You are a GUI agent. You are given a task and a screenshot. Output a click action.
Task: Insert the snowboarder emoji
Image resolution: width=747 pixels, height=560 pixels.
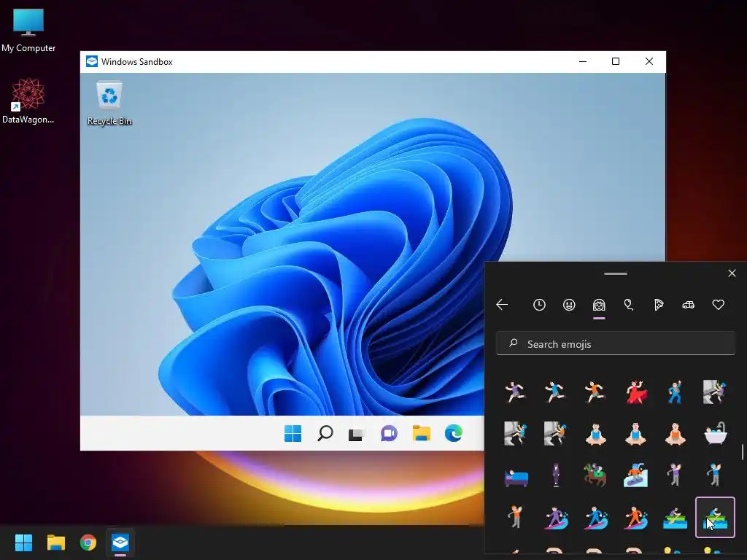click(x=635, y=475)
